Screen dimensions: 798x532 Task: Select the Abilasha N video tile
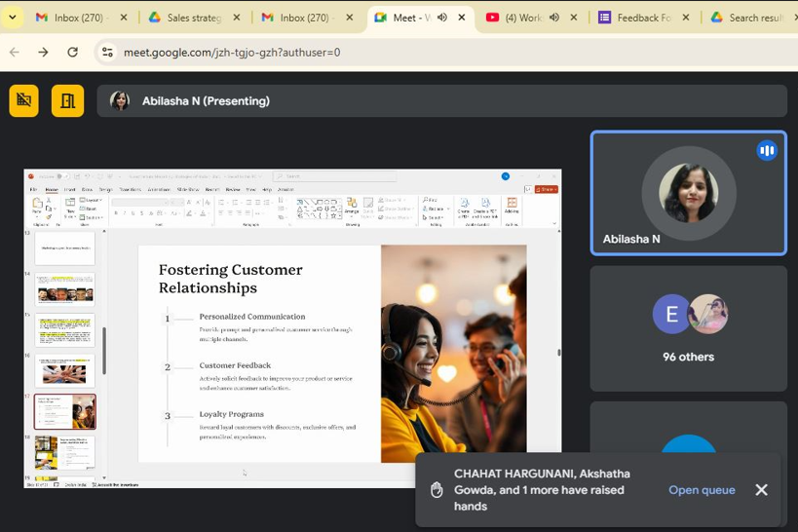click(688, 193)
